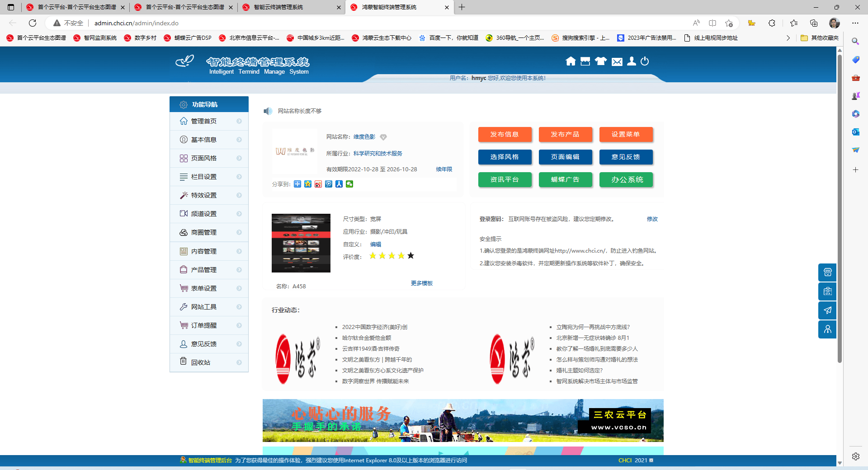The height and width of the screenshot is (470, 868).
Task: Share via the Sina Weibo icon
Action: (318, 184)
